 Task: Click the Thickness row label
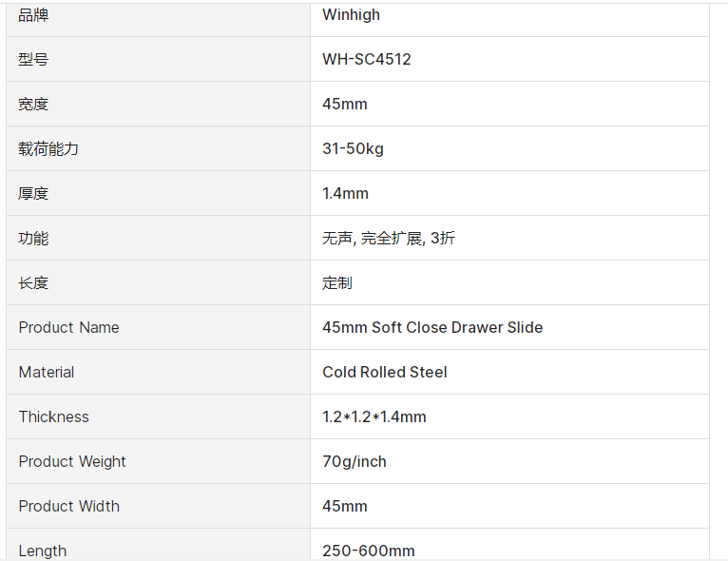point(53,416)
